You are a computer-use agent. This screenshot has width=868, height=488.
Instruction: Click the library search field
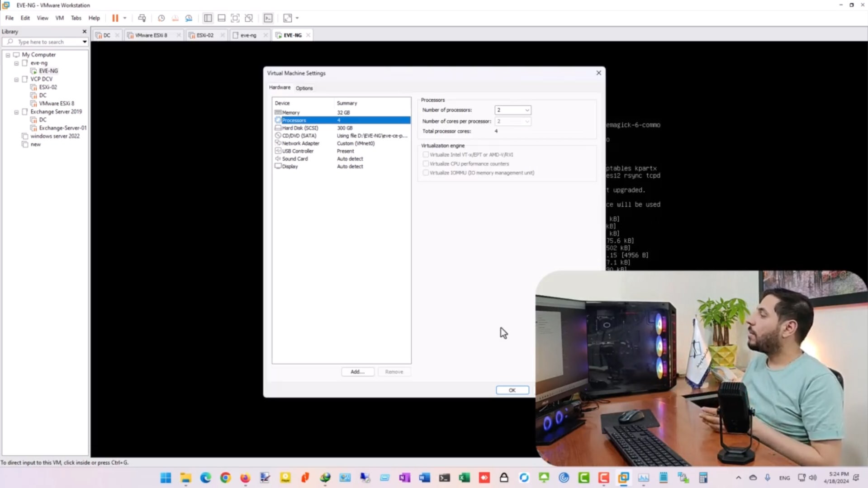tap(44, 42)
